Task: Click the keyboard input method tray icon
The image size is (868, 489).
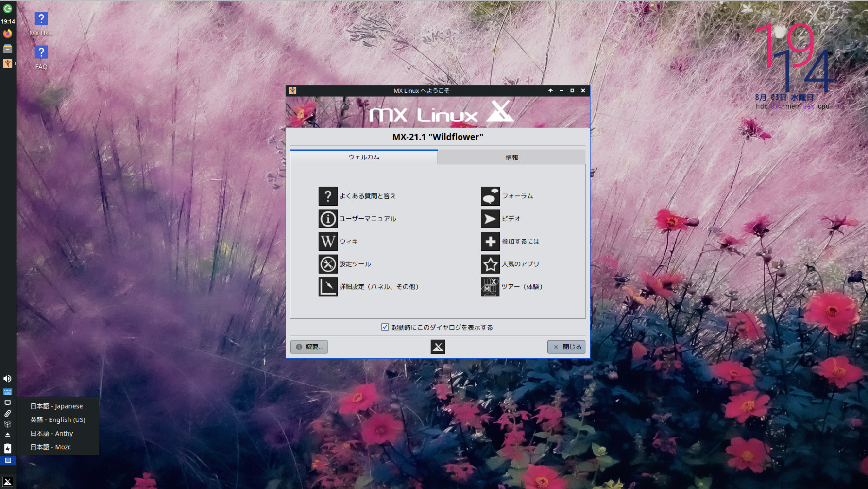Action: [x=7, y=391]
